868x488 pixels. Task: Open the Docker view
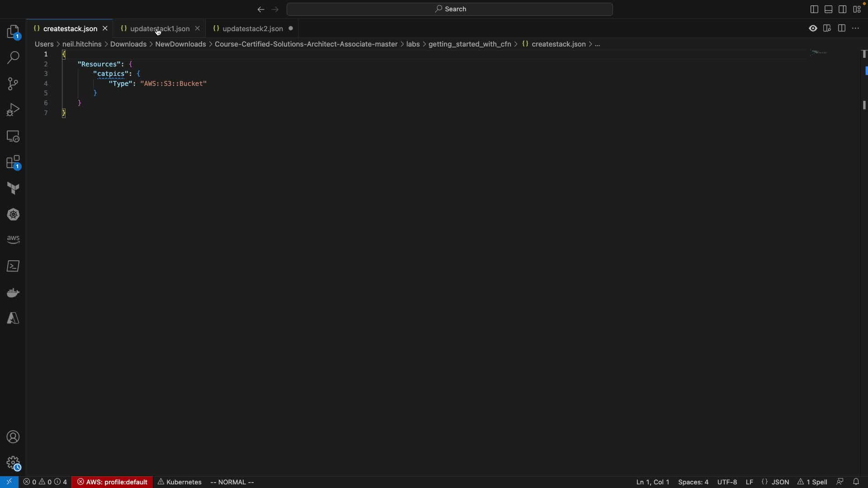(x=13, y=293)
